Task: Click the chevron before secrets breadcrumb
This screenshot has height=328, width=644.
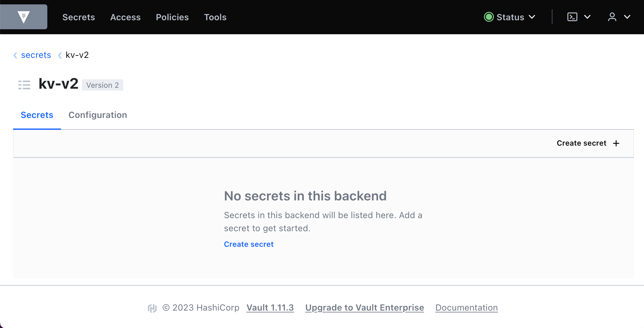Action: (x=15, y=55)
